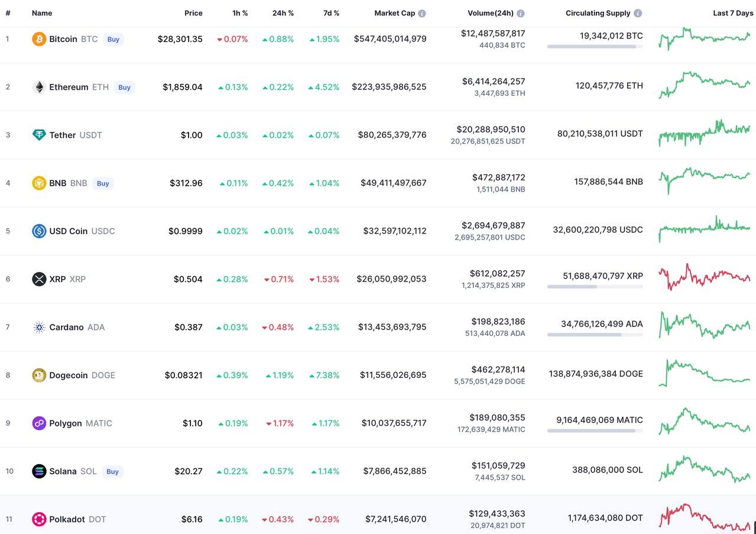Click the Volume(24h) info icon
Viewport: 756px width, 534px height.
pyautogui.click(x=520, y=13)
